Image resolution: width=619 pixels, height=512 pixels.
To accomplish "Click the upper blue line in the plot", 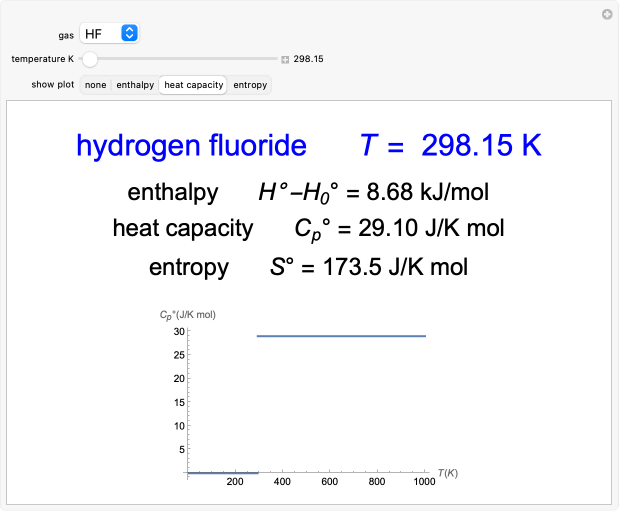I will tap(341, 336).
